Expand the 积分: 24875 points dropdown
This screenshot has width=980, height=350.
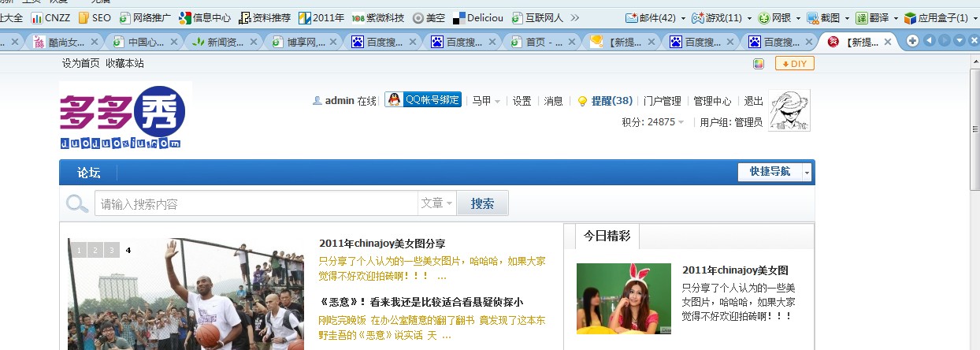coord(653,122)
